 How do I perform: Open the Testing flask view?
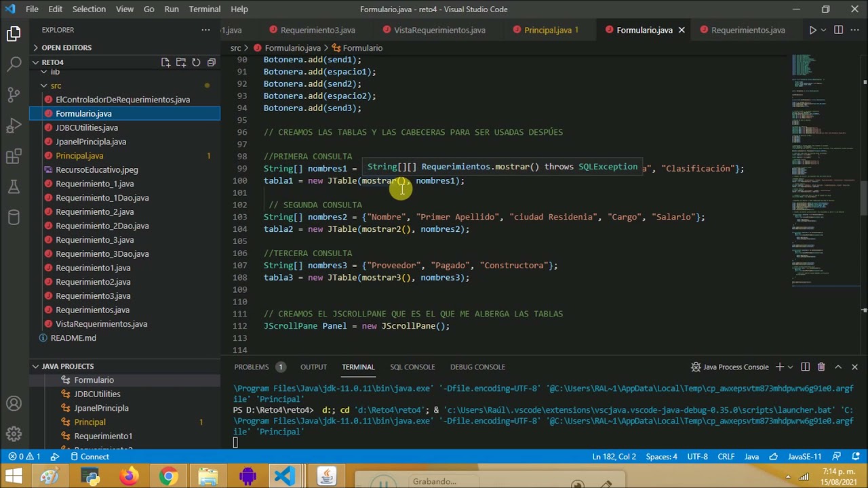pyautogui.click(x=14, y=188)
